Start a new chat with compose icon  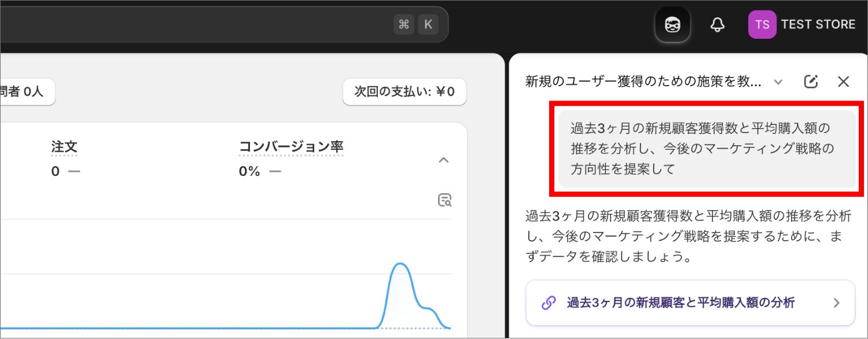tap(811, 82)
